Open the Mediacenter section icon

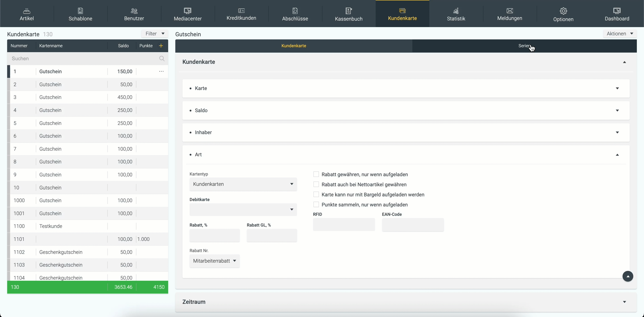click(188, 11)
